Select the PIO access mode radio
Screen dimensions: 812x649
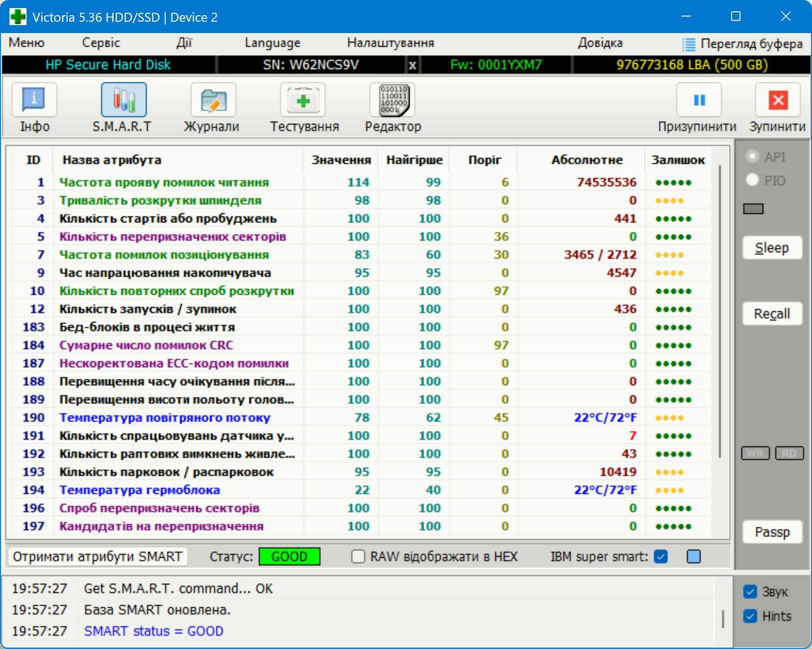752,180
